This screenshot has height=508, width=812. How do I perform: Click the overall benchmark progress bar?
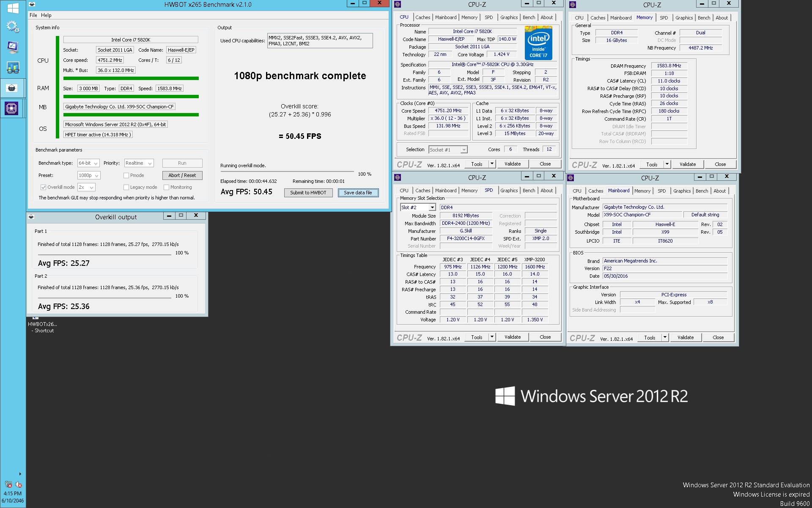pos(287,172)
